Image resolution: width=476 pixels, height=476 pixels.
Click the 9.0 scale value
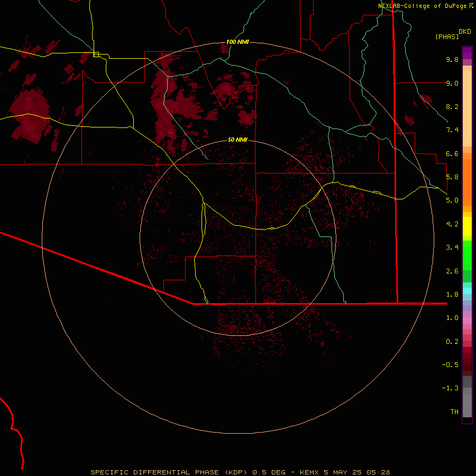[452, 83]
